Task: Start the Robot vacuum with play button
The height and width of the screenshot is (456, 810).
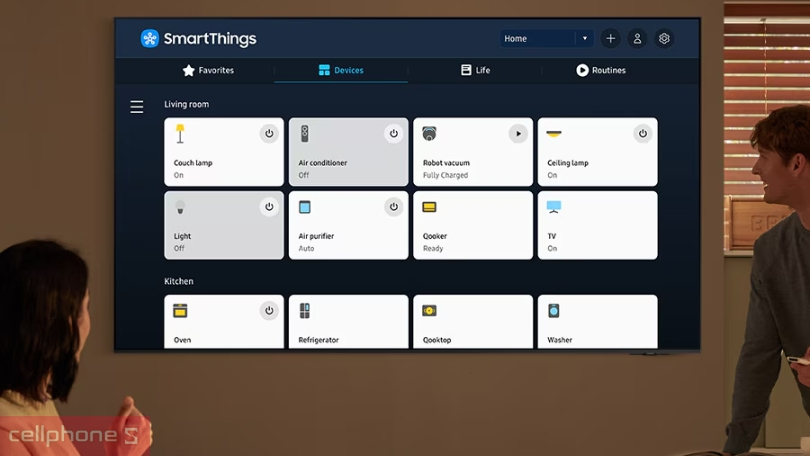Action: tap(518, 134)
